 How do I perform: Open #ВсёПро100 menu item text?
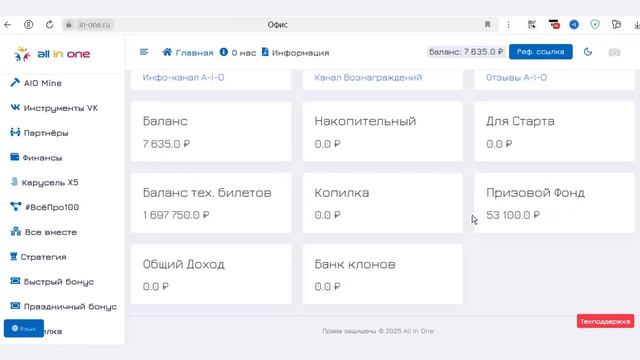52,207
